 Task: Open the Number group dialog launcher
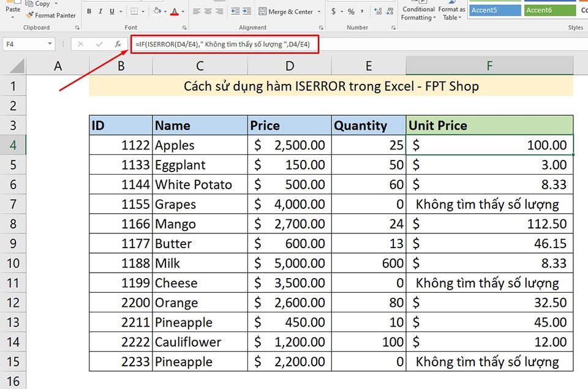tap(393, 28)
